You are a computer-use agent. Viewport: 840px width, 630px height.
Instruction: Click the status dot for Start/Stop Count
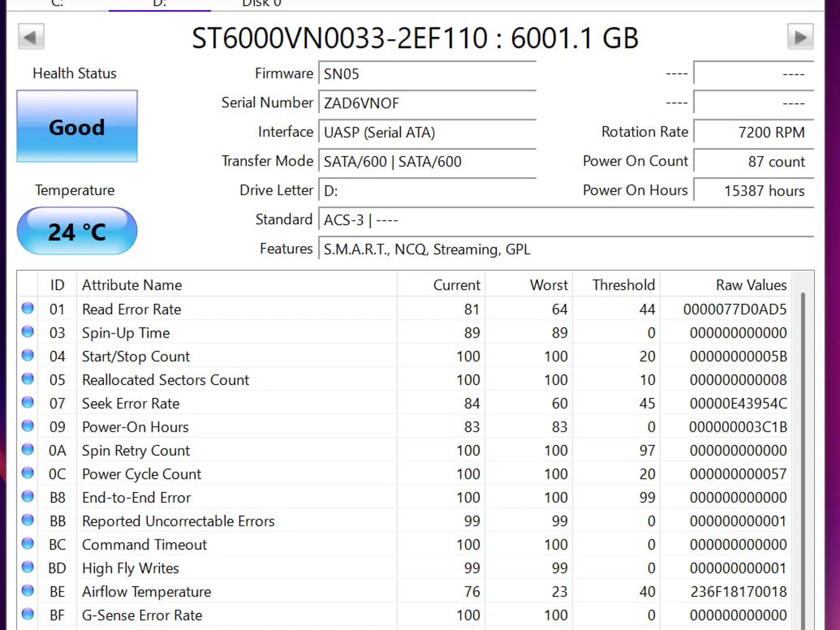point(27,355)
